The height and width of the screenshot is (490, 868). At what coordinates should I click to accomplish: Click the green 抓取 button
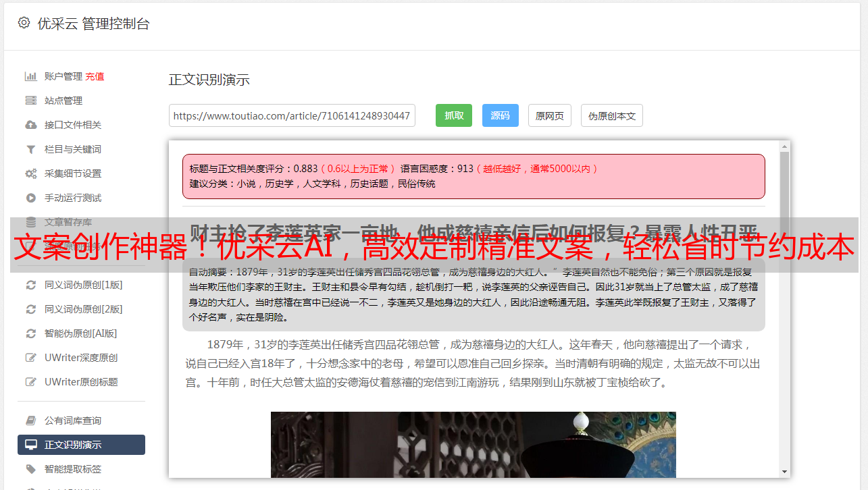click(454, 115)
